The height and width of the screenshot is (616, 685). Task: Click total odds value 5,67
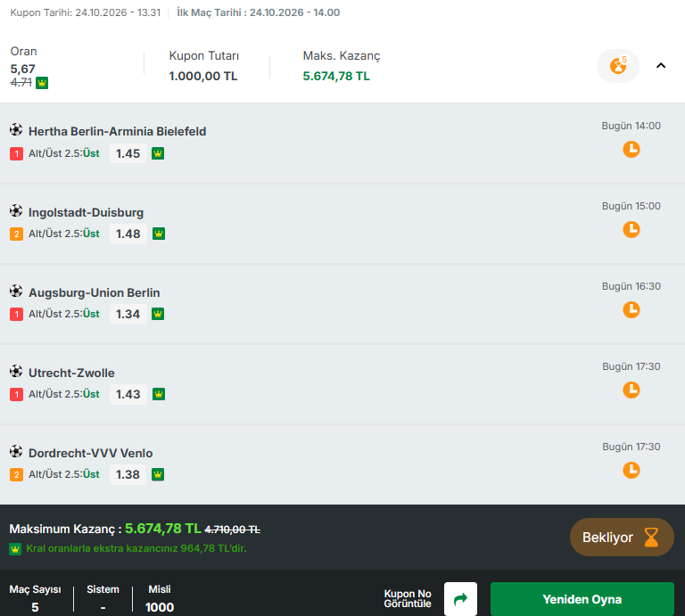[22, 69]
